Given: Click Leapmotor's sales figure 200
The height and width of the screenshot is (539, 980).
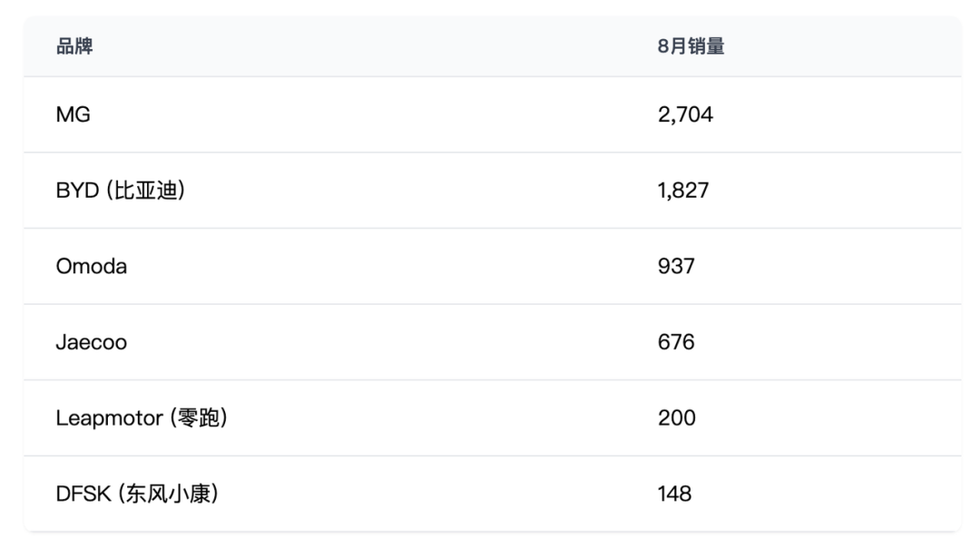Looking at the screenshot, I should pyautogui.click(x=677, y=418).
